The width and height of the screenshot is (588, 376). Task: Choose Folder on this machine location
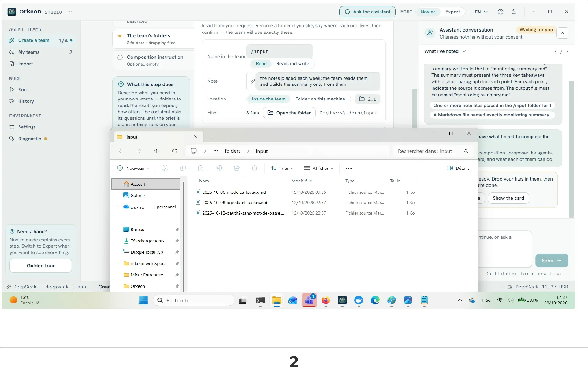tap(320, 99)
